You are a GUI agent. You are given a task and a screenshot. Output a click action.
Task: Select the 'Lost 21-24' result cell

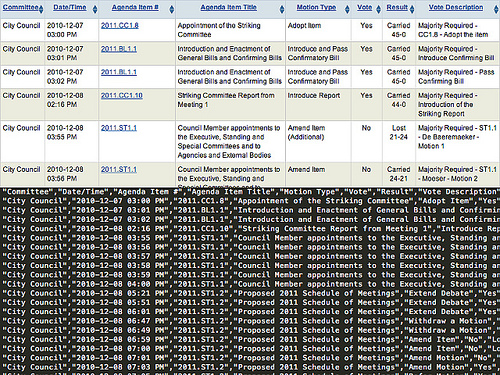399,142
